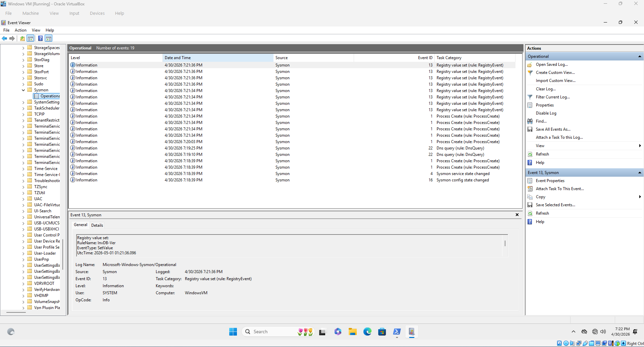This screenshot has height=347, width=644.
Task: Open the taskbar clock showing 7:22 PM
Action: (x=620, y=332)
